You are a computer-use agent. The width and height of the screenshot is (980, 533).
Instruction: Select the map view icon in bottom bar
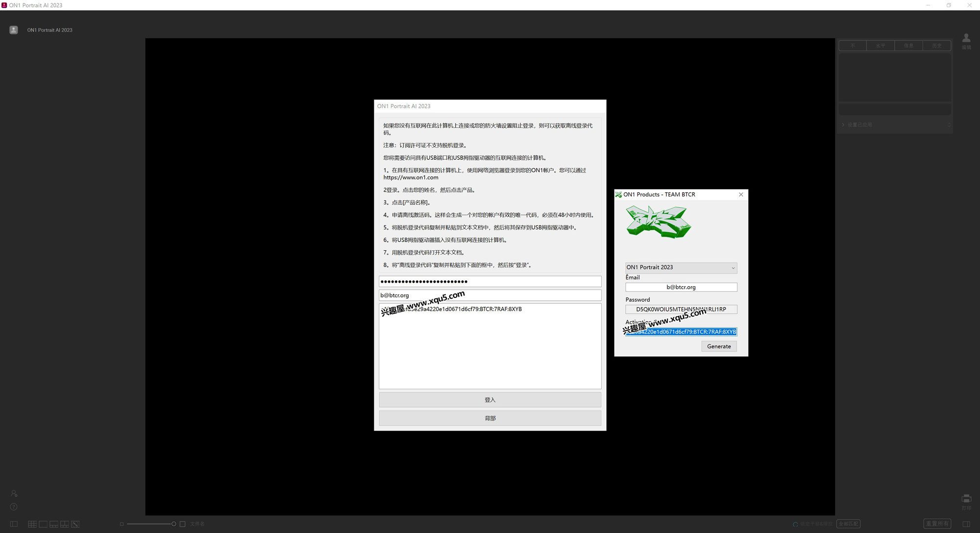[x=75, y=524]
